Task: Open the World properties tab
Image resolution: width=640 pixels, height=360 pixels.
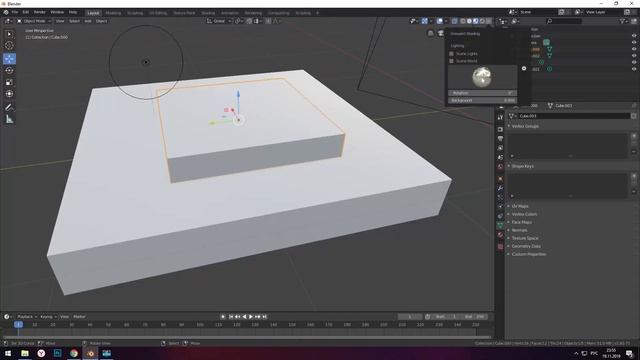Action: click(500, 167)
